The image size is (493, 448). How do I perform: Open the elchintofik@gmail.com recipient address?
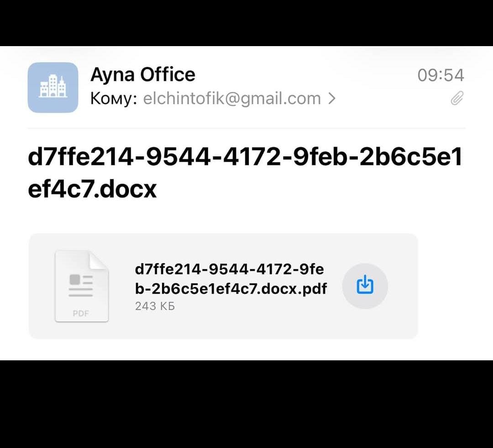point(232,99)
